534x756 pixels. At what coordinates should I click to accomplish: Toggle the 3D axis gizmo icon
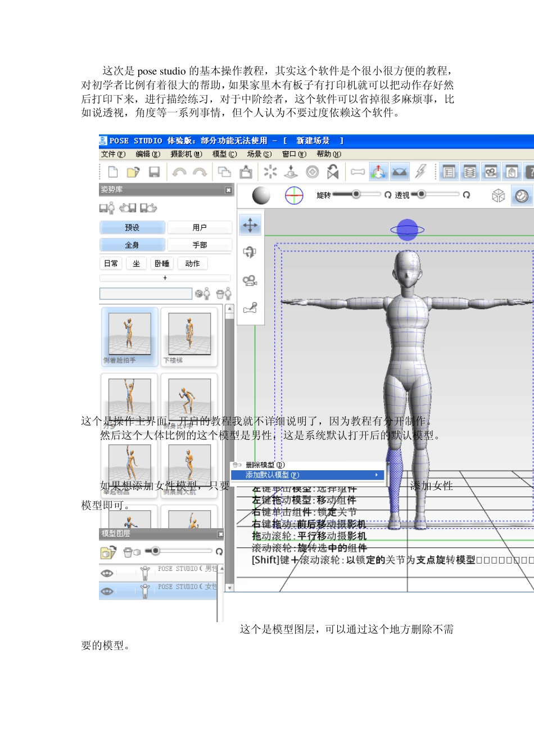click(x=379, y=172)
